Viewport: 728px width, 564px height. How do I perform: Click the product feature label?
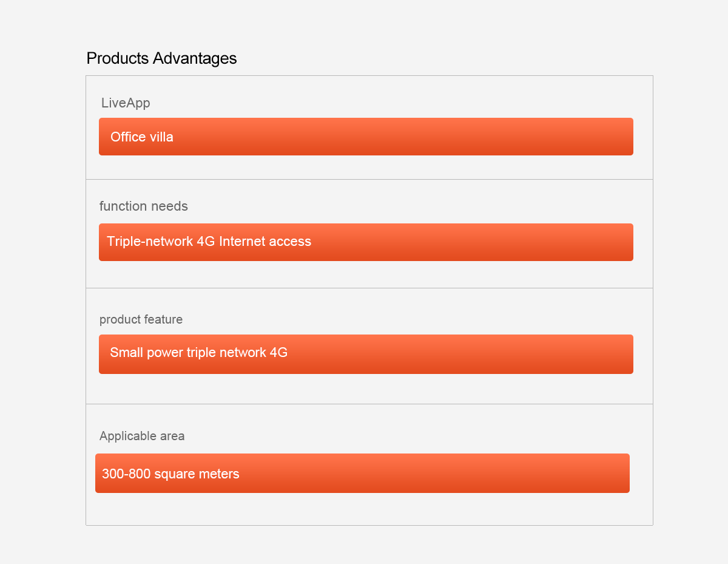tap(141, 319)
